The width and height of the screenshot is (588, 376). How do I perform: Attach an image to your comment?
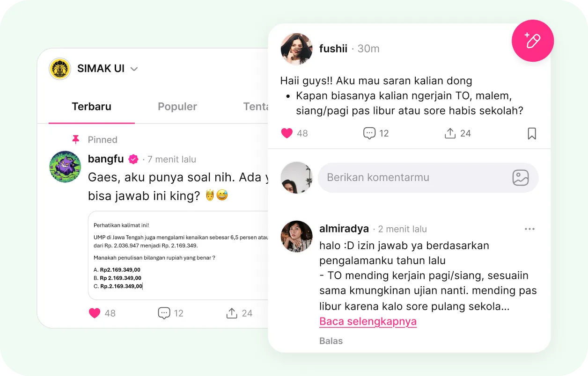click(521, 178)
